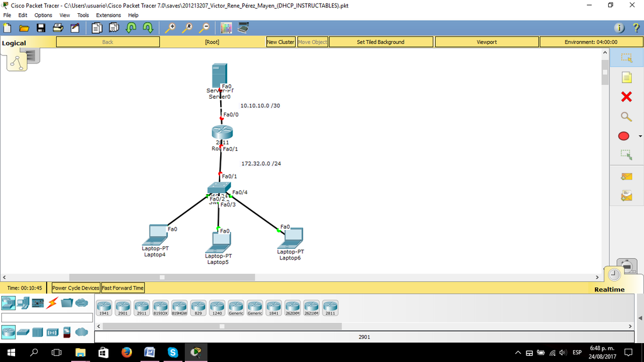
Task: Open the Custom Devices Dialog
Action: [243, 28]
